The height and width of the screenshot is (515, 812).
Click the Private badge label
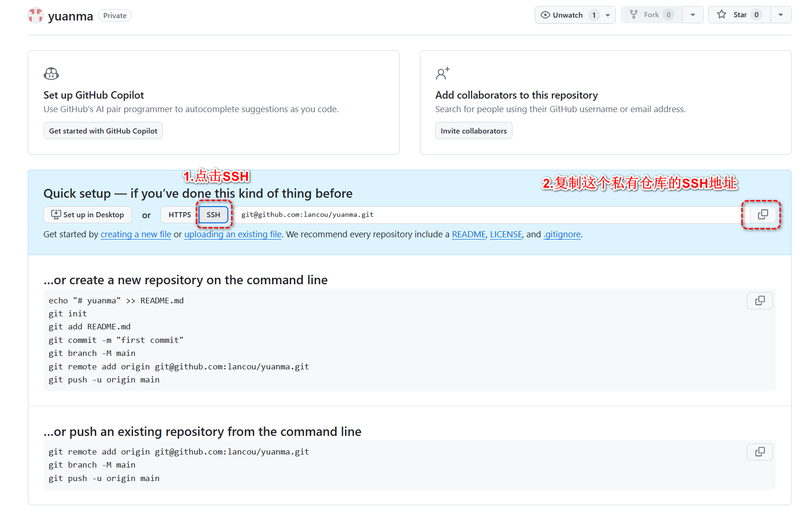tap(115, 15)
